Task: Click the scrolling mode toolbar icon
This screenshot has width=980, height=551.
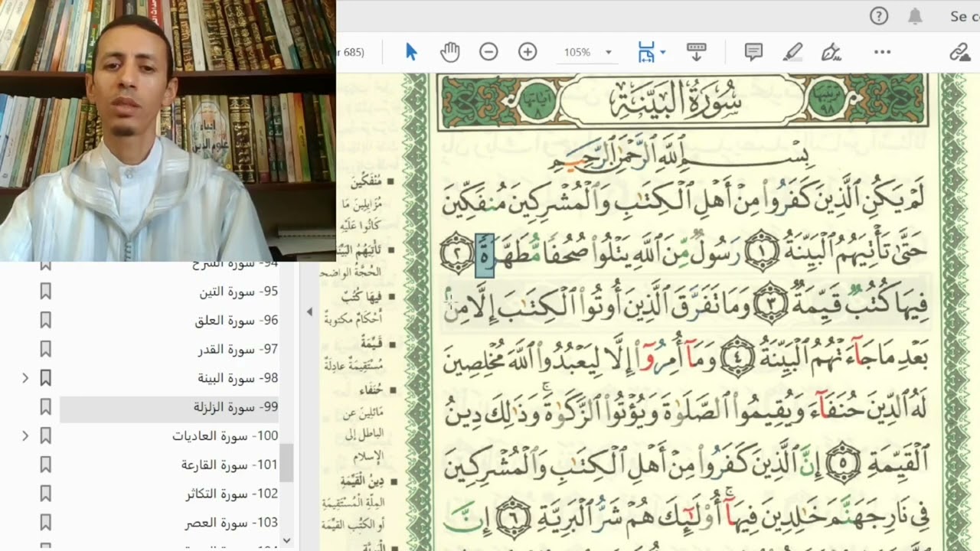Action: [x=696, y=52]
